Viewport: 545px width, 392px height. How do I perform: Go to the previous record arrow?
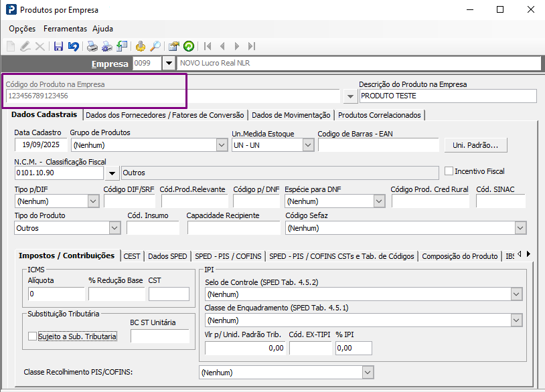tap(222, 46)
